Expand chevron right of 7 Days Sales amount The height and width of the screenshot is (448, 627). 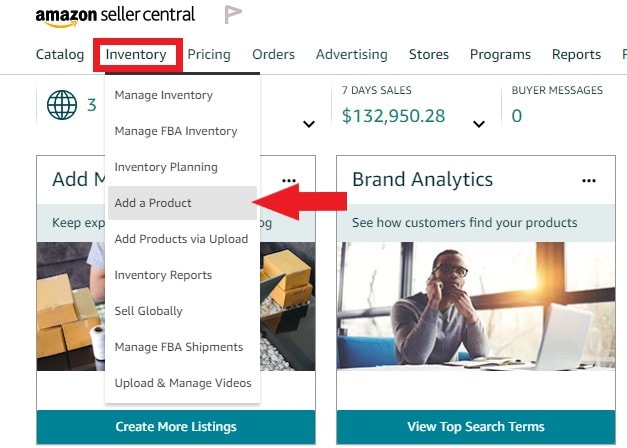tap(479, 124)
